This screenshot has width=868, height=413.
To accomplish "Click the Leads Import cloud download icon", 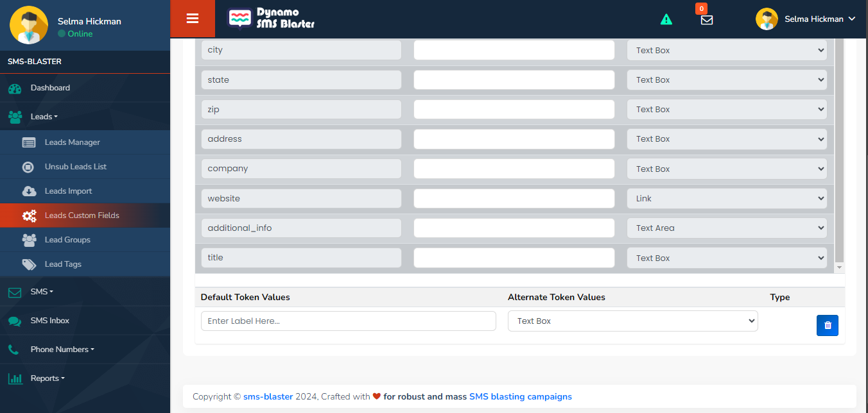I will click(29, 191).
